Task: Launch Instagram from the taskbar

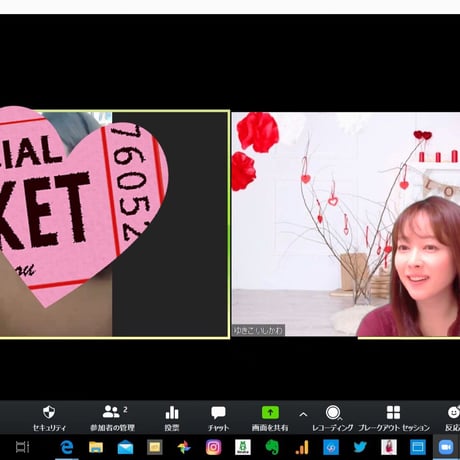Action: click(213, 447)
